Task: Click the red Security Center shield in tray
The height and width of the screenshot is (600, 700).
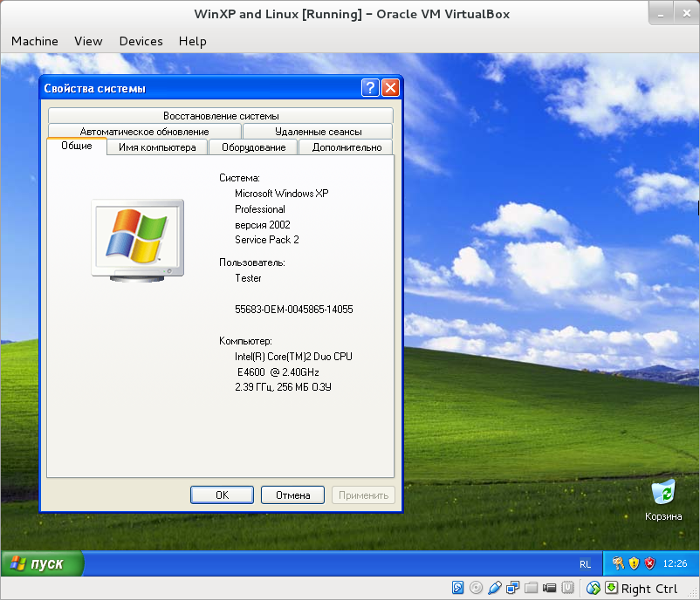Action: pyautogui.click(x=649, y=562)
